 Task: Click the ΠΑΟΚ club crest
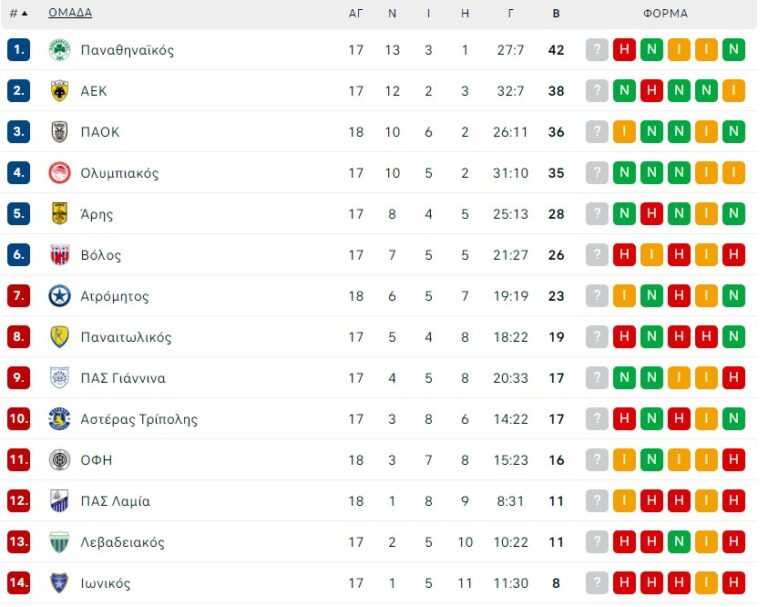point(59,132)
